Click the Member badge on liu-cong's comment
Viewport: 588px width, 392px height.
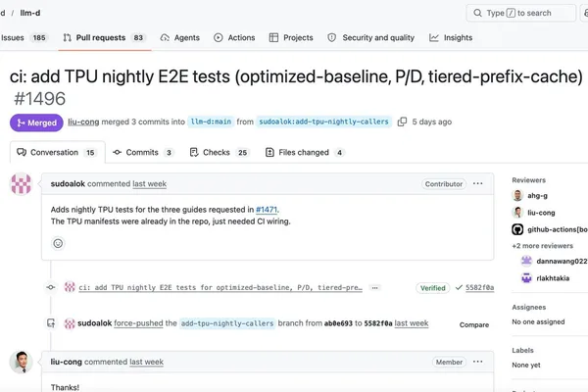point(449,362)
